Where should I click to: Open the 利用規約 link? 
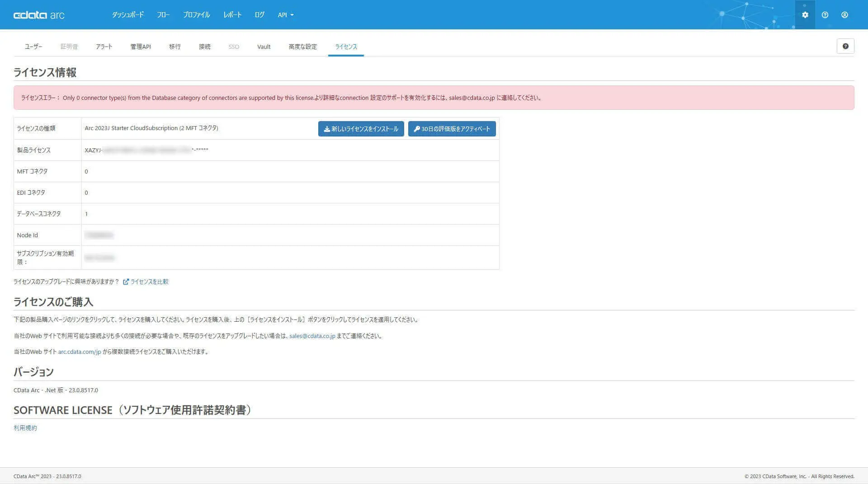(25, 428)
